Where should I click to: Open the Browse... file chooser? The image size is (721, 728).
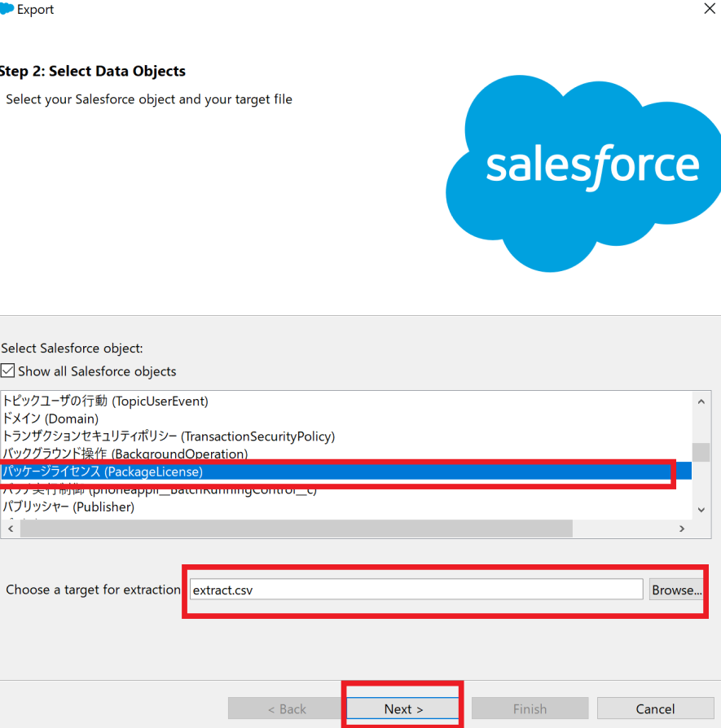tap(676, 590)
